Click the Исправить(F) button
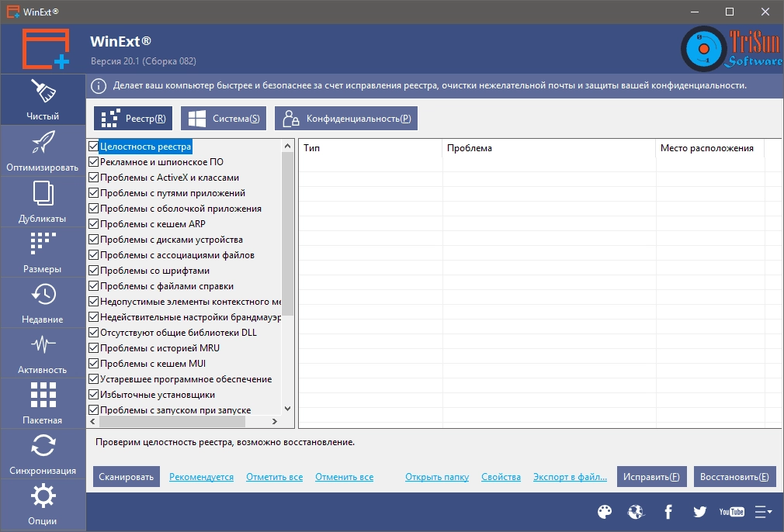The width and height of the screenshot is (784, 532). [x=652, y=477]
